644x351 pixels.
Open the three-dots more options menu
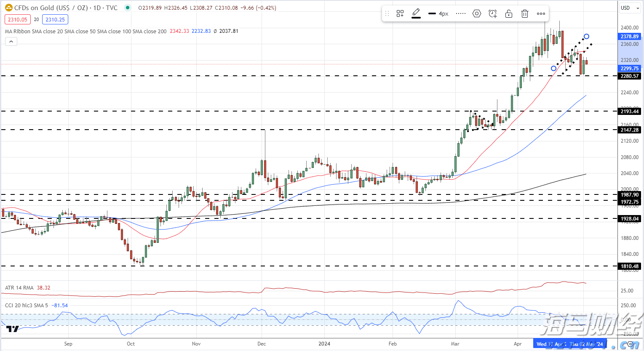[541, 14]
